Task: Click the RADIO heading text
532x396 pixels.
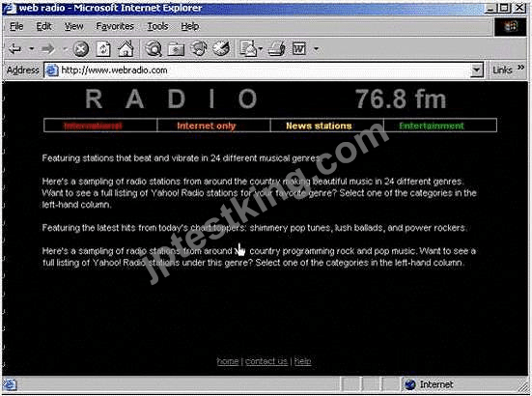Action: coord(171,99)
